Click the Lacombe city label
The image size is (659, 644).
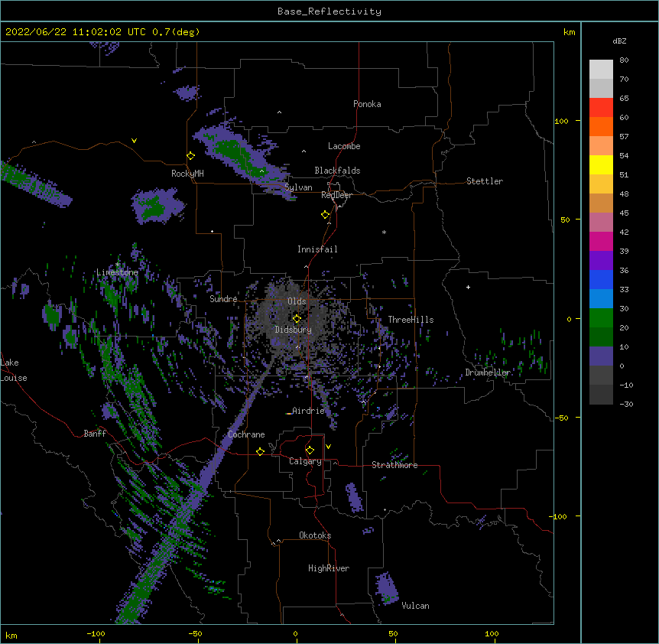344,146
